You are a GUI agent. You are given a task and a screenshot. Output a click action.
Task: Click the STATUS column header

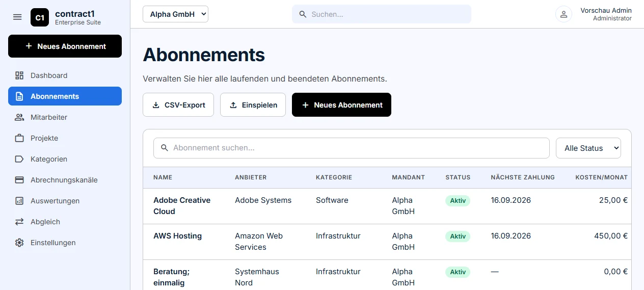[458, 177]
